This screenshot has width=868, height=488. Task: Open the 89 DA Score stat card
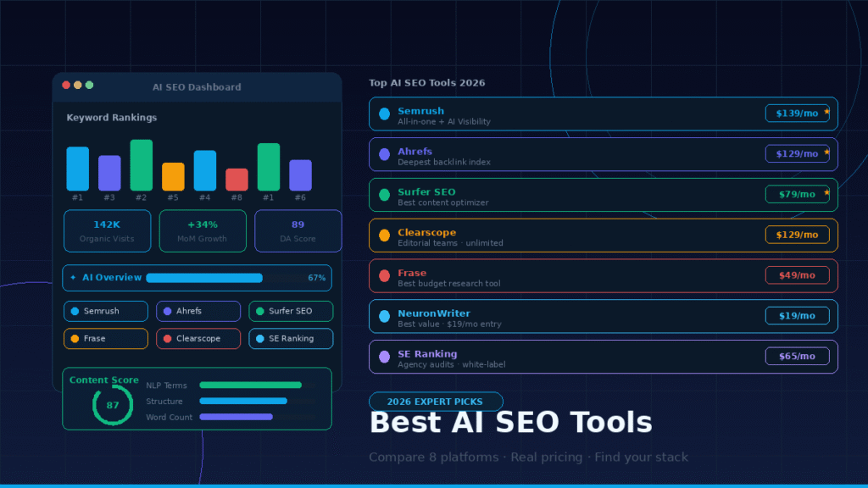298,230
